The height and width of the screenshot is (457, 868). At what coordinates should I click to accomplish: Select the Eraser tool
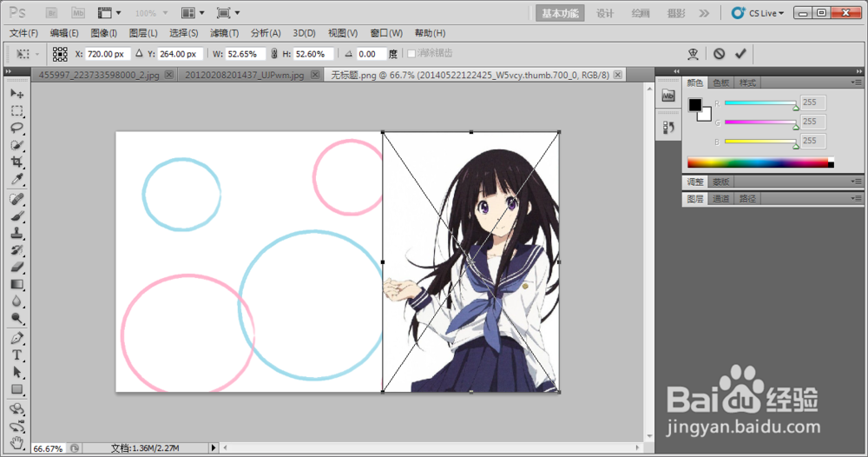coord(16,267)
